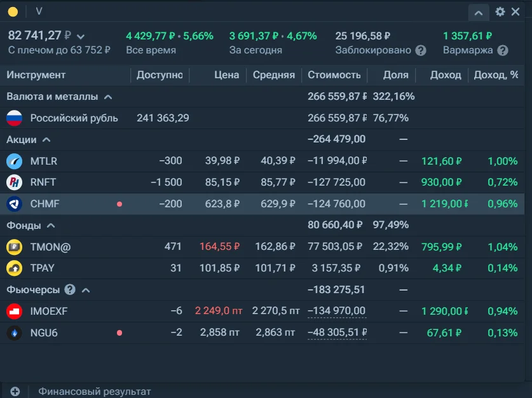The width and height of the screenshot is (532, 398).
Task: Click the MTLR average price 40,39 ₽
Action: (278, 161)
